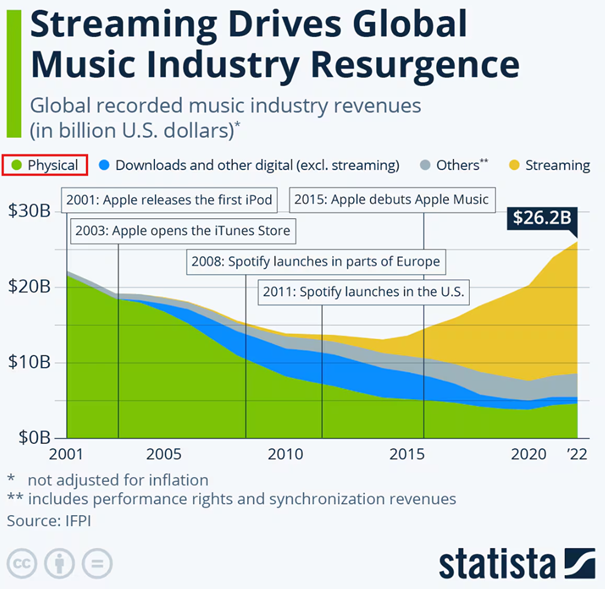The image size is (605, 589).
Task: Click the Source: IFPI text
Action: pyautogui.click(x=48, y=520)
